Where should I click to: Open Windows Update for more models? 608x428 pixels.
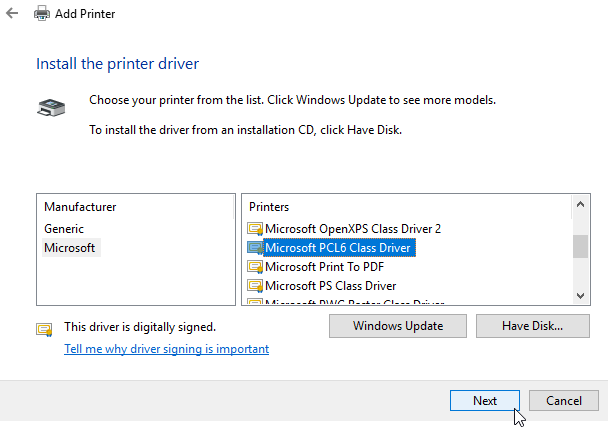pos(398,326)
